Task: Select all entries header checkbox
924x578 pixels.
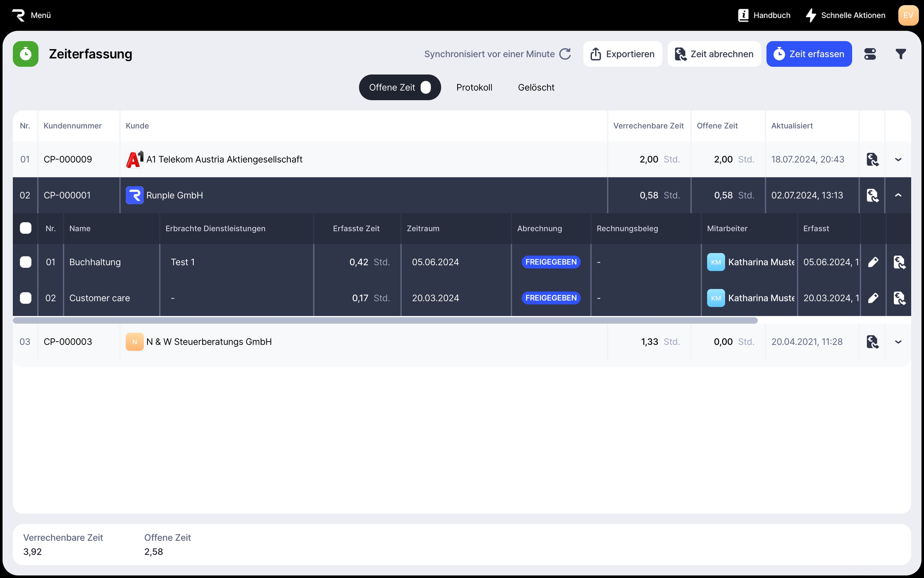Action: [x=26, y=228]
